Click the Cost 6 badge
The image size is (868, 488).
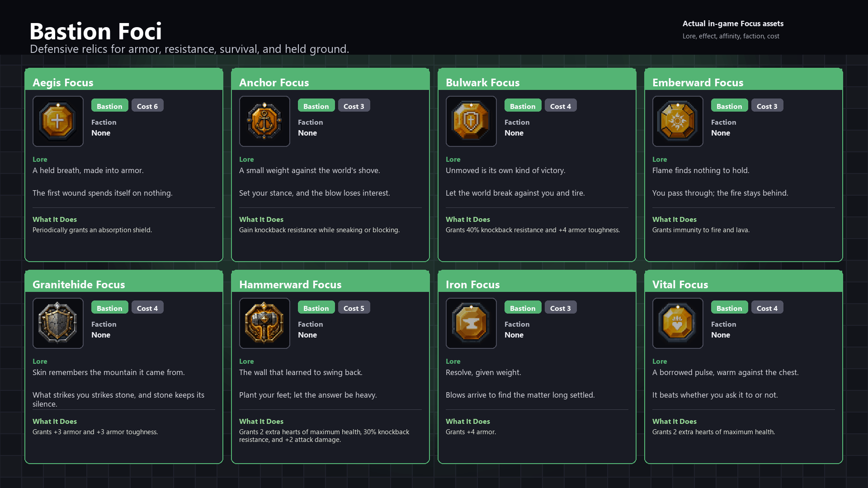(x=147, y=106)
